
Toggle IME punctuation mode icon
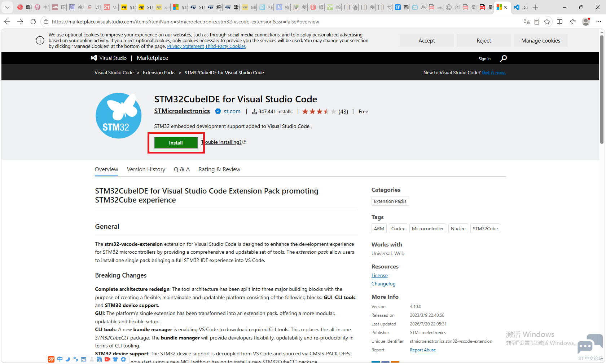point(75,359)
